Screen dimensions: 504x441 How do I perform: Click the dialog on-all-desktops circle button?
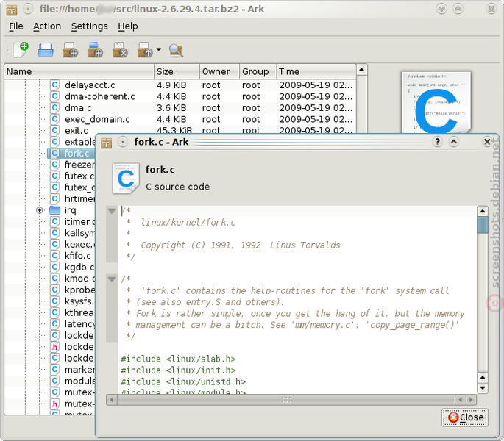122,142
